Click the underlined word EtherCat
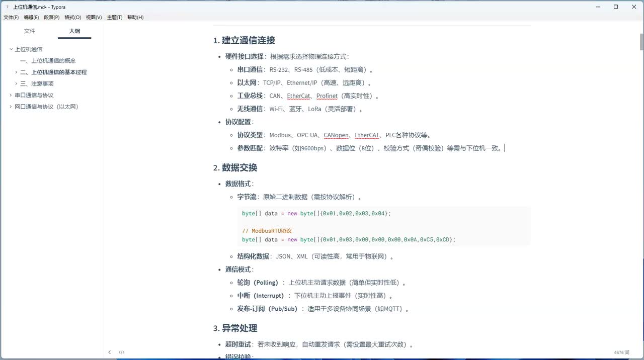This screenshot has width=644, height=360. (299, 96)
